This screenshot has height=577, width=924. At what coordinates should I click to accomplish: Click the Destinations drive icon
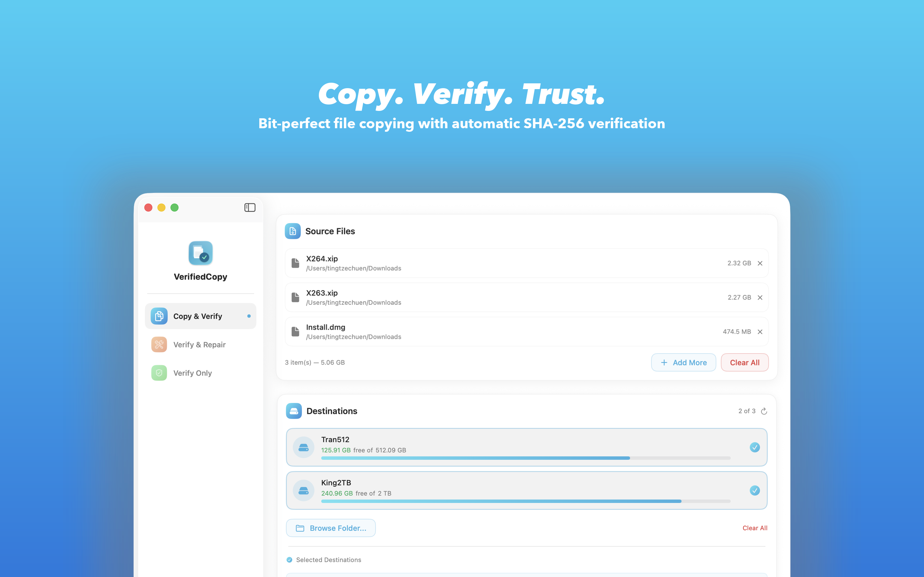pos(294,411)
